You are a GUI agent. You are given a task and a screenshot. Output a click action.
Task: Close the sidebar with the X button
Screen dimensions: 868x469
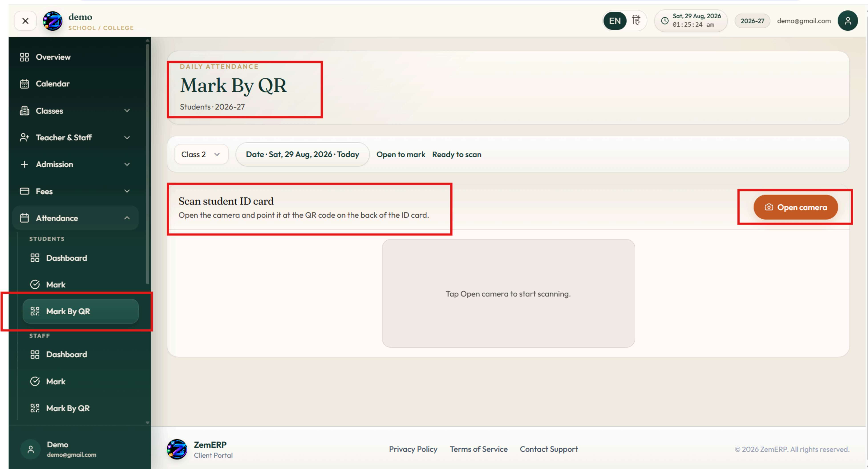[25, 21]
